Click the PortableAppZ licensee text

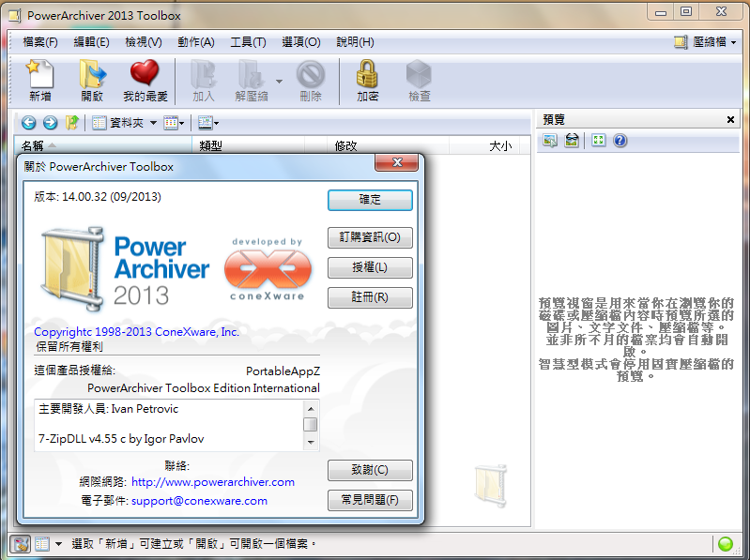point(283,371)
